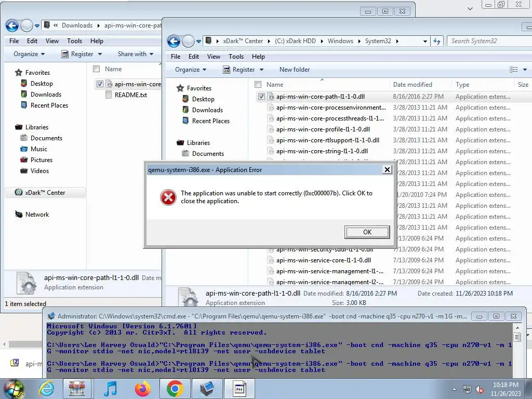Expand address bar history dropdown in System32 window

425,42
